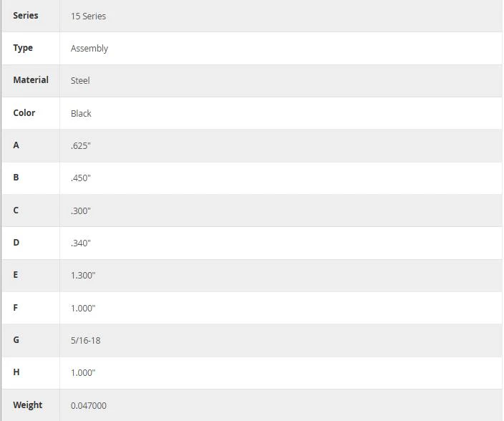Select the weight value 0.047000

[x=88, y=405]
